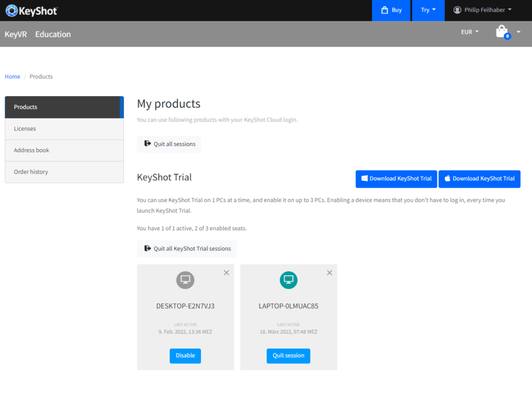Click the Home breadcrumb link

pyautogui.click(x=12, y=77)
